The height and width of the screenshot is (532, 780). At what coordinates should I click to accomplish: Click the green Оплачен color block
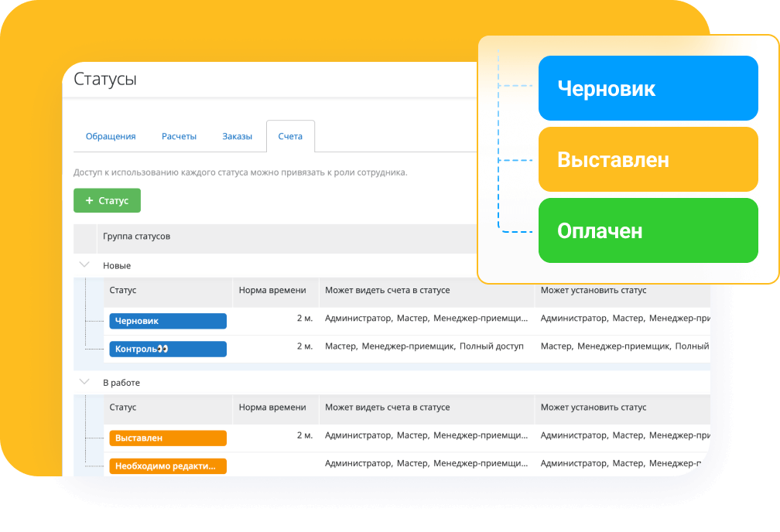pos(648,230)
